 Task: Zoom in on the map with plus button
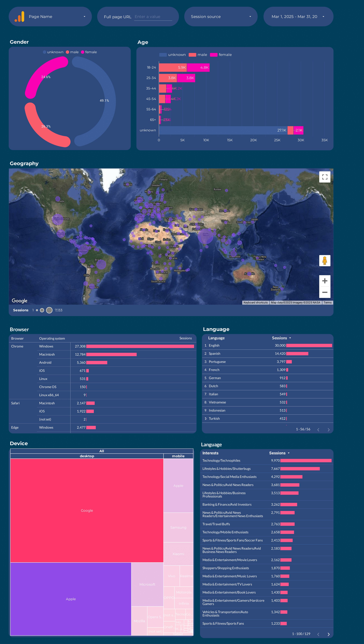click(x=325, y=281)
